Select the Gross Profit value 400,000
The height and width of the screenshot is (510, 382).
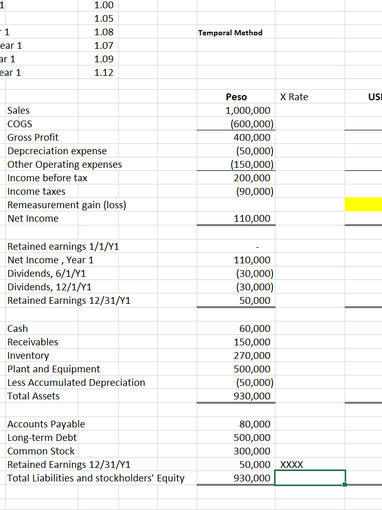point(236,137)
